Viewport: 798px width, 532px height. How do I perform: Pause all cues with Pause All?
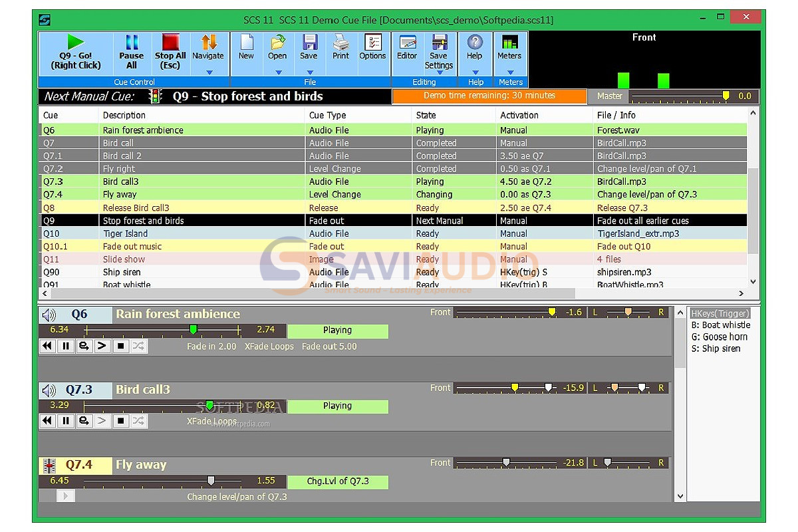pyautogui.click(x=132, y=53)
